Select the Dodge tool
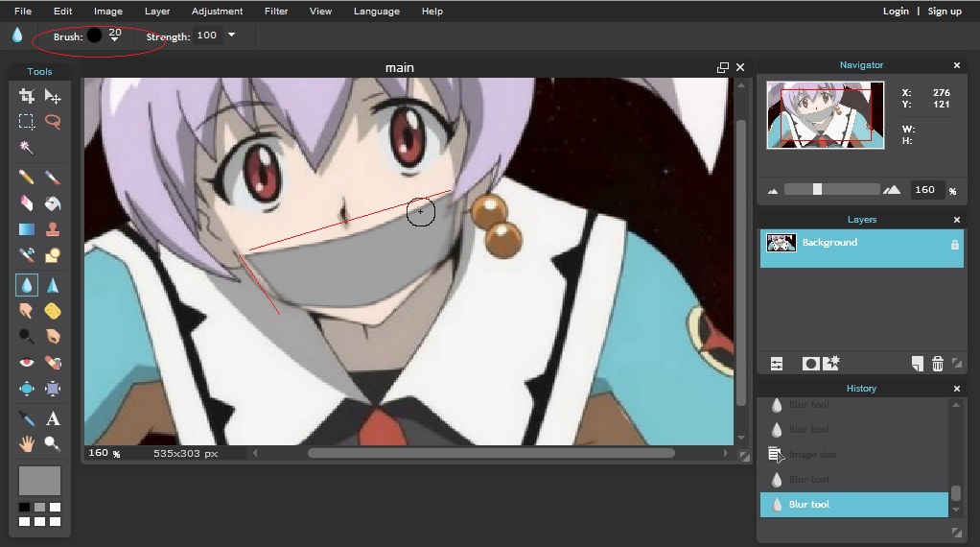 coord(26,336)
